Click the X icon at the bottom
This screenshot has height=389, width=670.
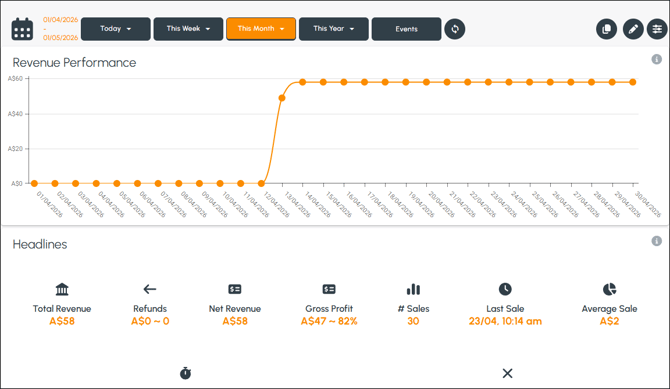point(507,373)
